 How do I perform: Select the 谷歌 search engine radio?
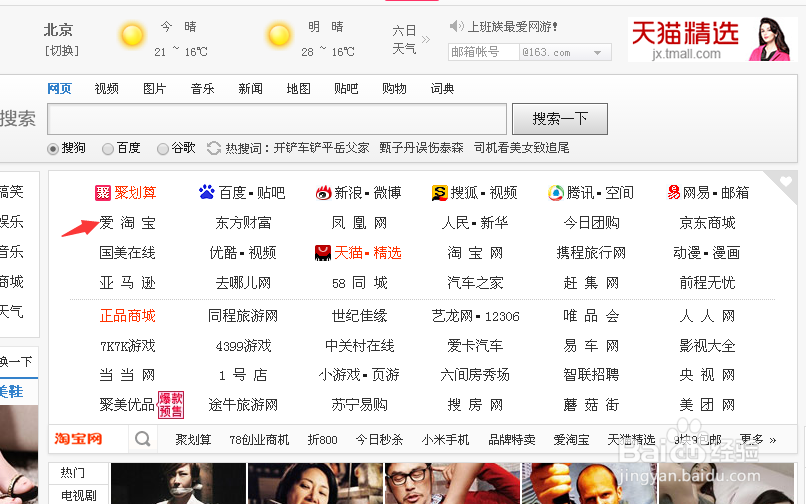[162, 149]
